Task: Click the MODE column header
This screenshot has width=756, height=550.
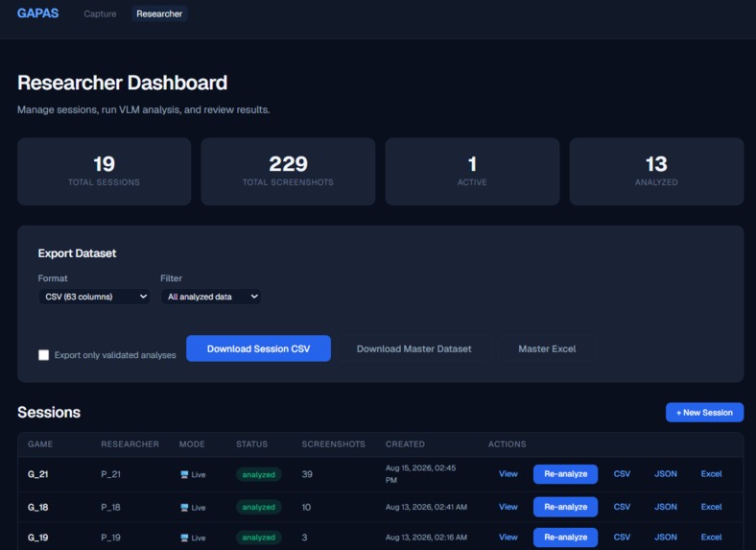Action: pyautogui.click(x=192, y=443)
